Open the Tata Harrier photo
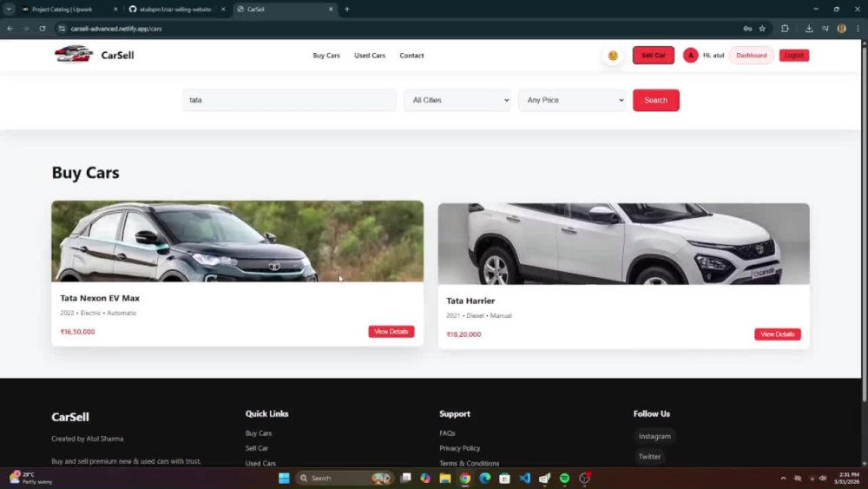Screen dimensions: 868x489 click(x=623, y=244)
